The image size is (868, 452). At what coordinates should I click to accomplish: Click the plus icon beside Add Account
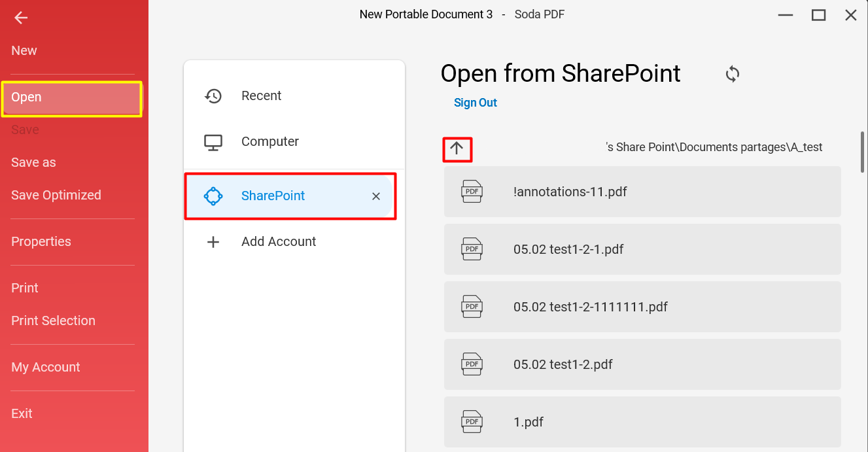[213, 242]
